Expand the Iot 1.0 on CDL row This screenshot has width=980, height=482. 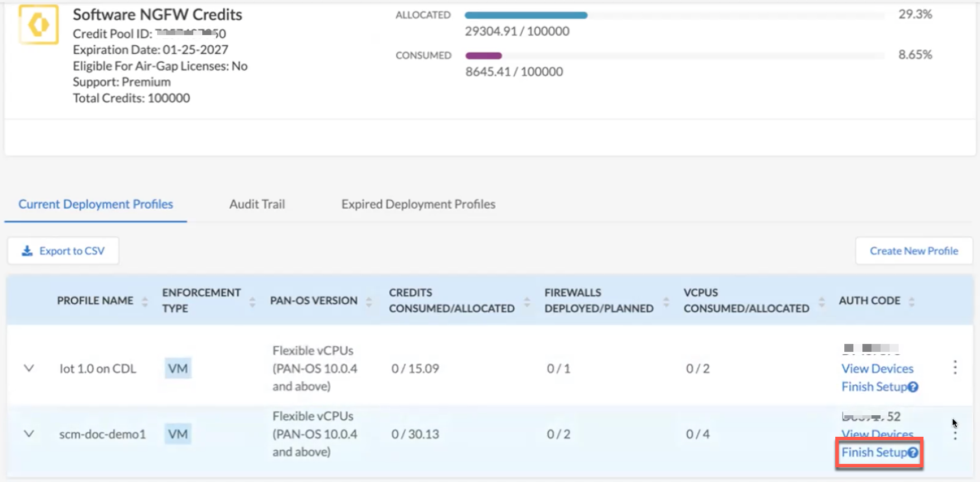pos(29,368)
